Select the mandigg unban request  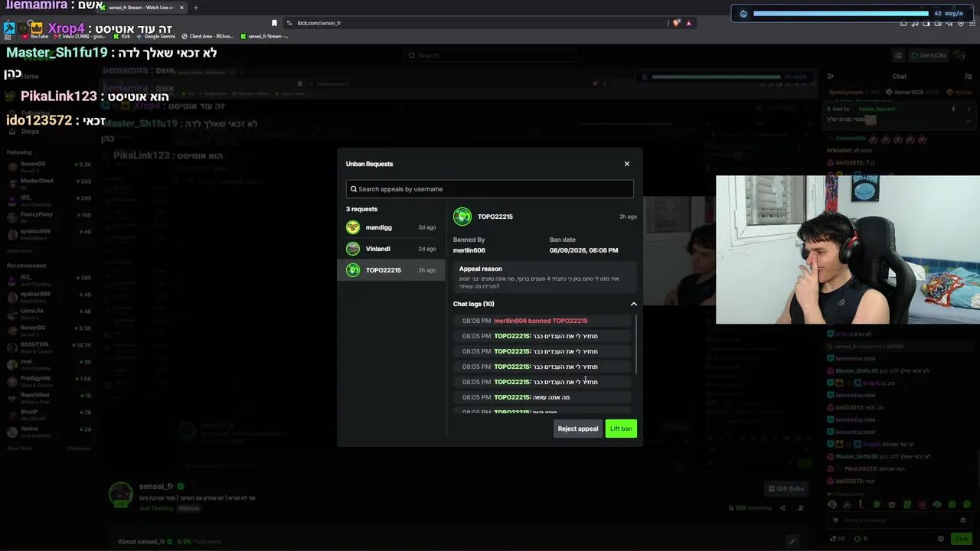click(391, 227)
